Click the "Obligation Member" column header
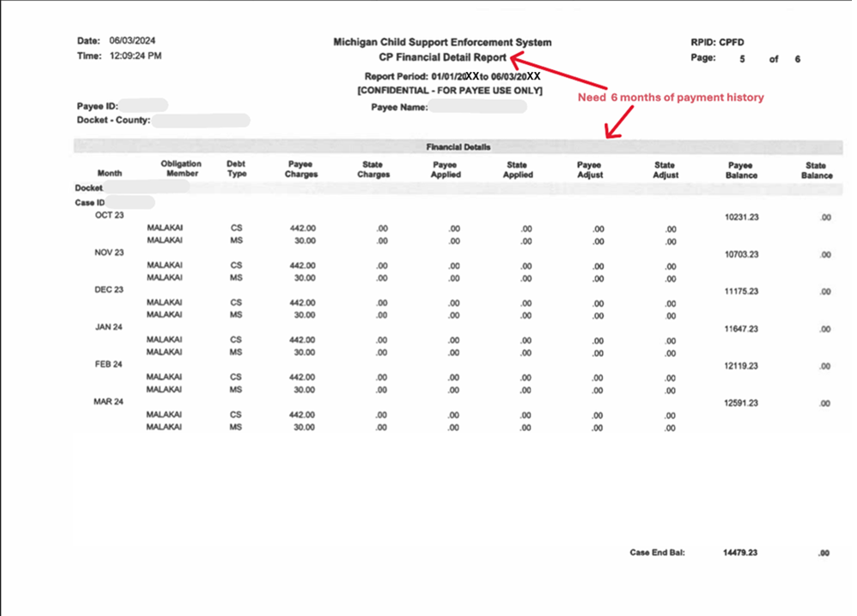 (x=181, y=169)
